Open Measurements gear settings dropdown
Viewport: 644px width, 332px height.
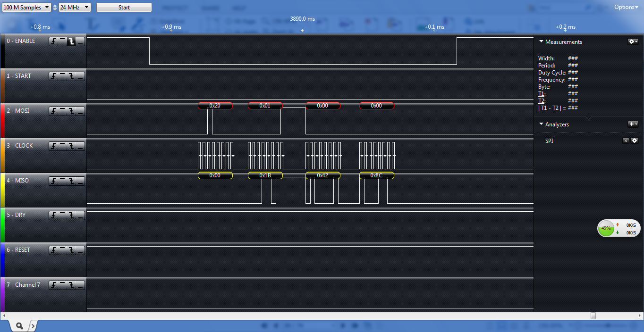click(x=633, y=41)
